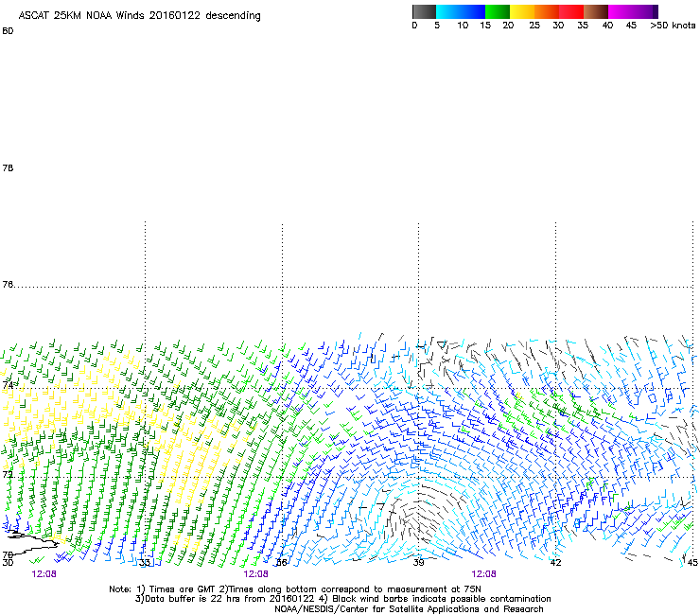
Task: Click the green 15-20 knots legend segment
Action: [x=498, y=11]
